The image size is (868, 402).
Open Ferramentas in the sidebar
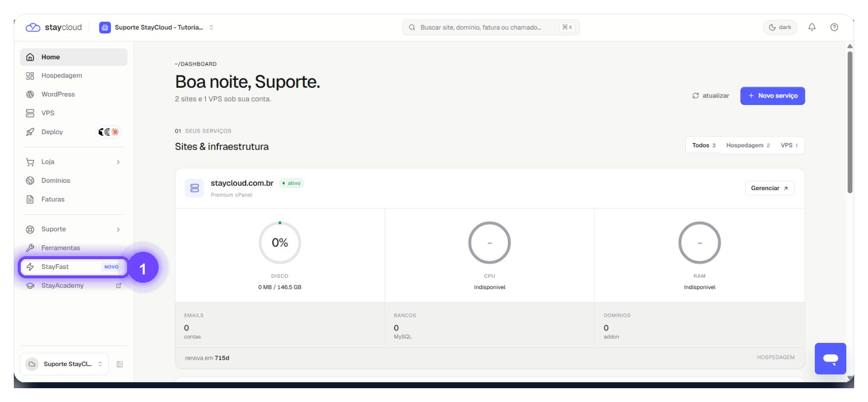click(73, 248)
